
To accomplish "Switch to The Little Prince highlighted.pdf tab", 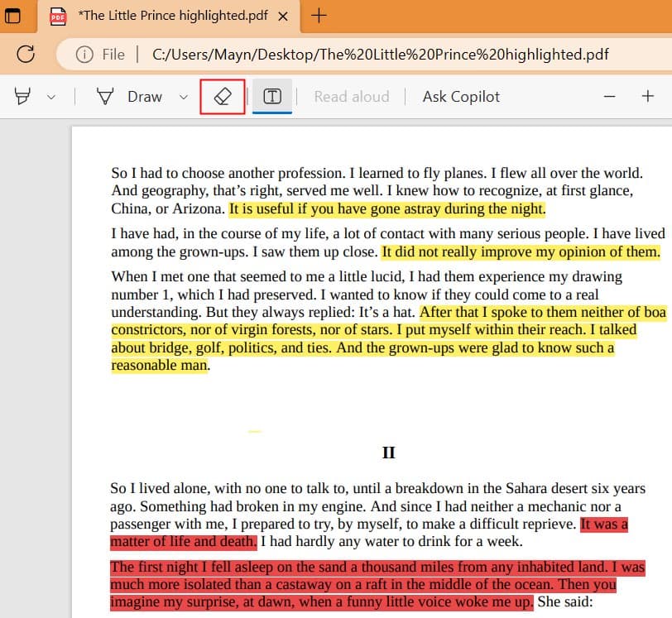I will tap(157, 15).
